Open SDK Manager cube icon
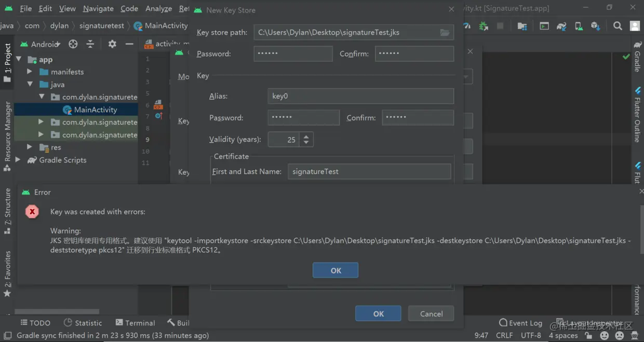Screen dimensions: 644x342 coord(596,26)
